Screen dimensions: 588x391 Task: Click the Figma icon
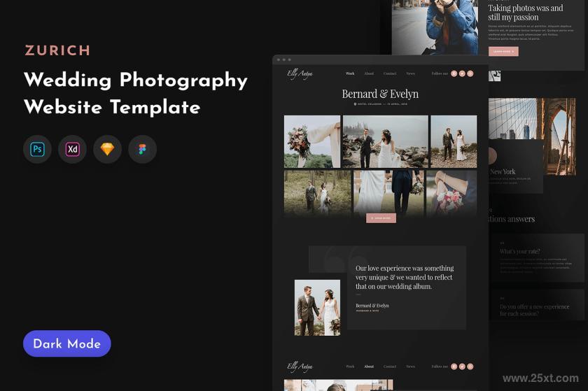point(142,149)
